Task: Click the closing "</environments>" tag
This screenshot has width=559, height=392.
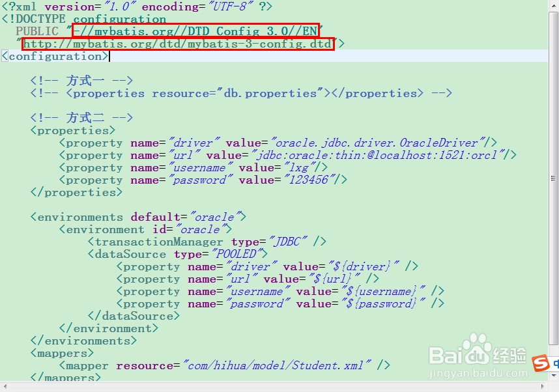Action: pyautogui.click(x=83, y=341)
